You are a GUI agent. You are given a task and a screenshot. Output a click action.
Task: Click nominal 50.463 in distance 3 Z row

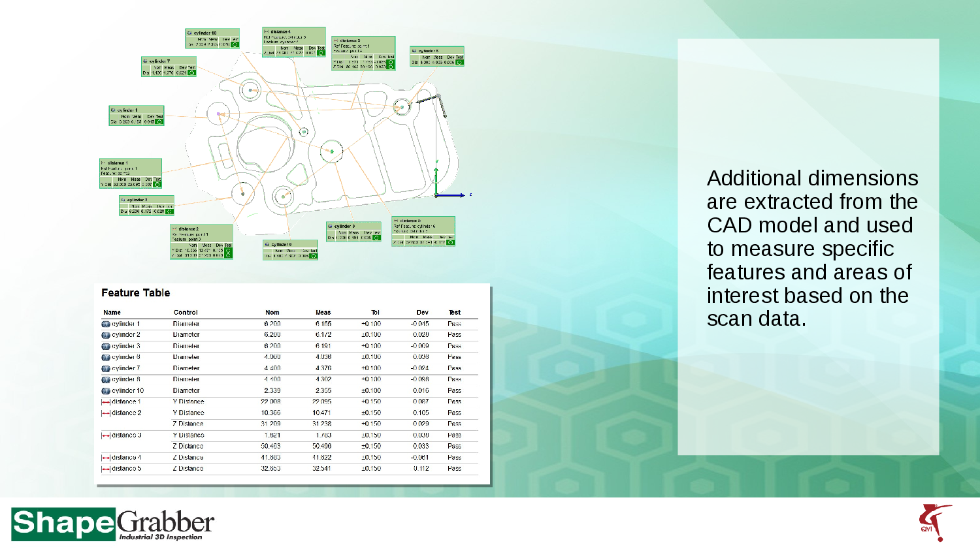[x=270, y=447]
